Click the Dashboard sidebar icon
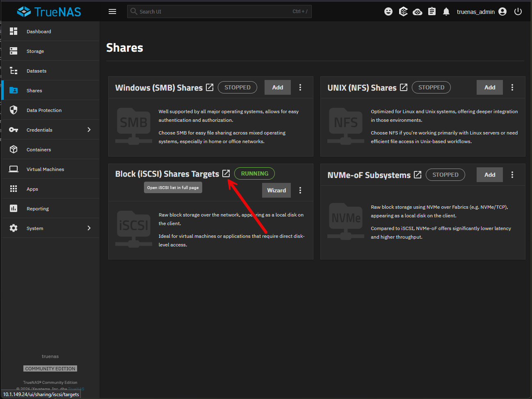Image resolution: width=532 pixels, height=399 pixels. coord(14,31)
